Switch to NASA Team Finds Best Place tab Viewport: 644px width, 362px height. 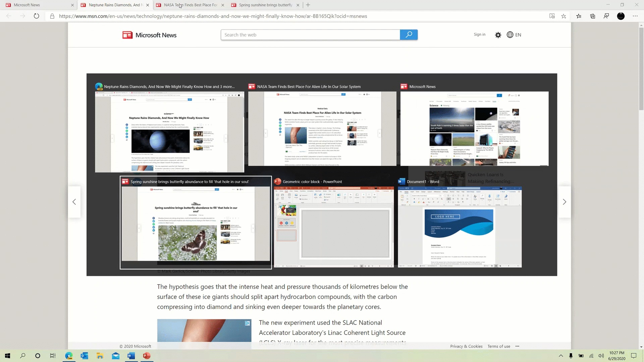190,5
